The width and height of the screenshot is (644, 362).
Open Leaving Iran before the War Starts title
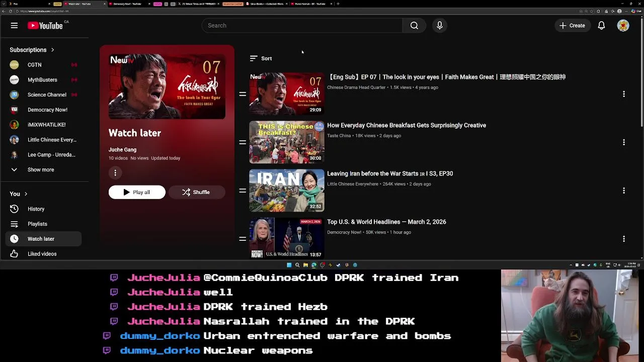click(390, 173)
